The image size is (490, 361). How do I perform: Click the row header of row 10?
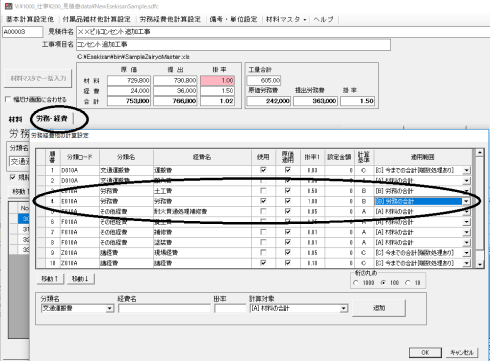40,263
